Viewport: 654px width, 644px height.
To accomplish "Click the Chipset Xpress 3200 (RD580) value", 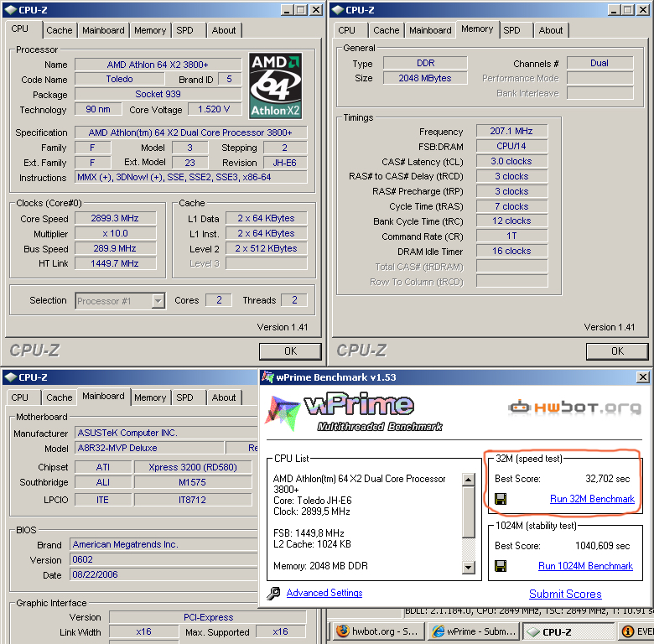I will click(193, 467).
